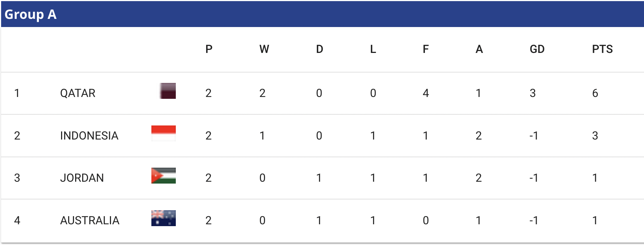Click Qatar's goal difference value 3

pyautogui.click(x=533, y=93)
